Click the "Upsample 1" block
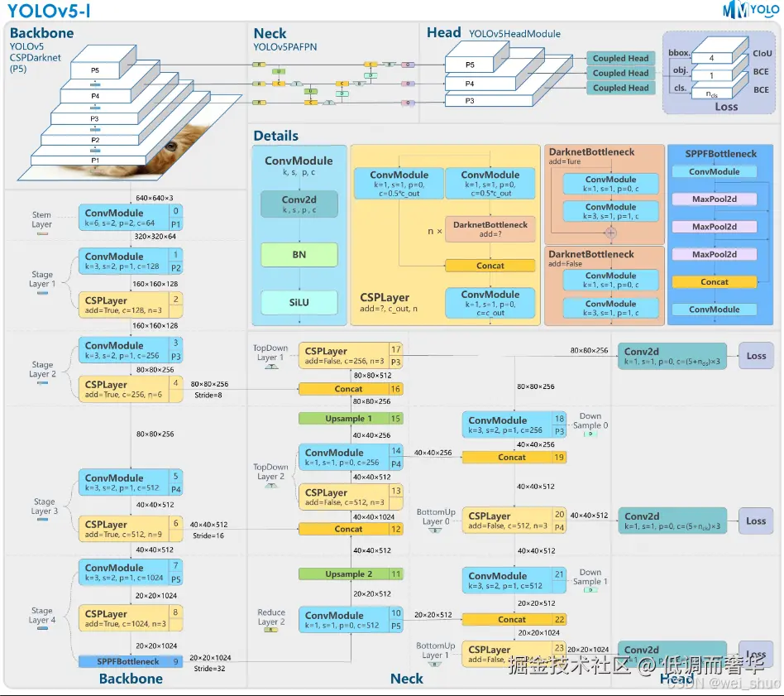Viewport: 784px width, 696px height. click(351, 418)
